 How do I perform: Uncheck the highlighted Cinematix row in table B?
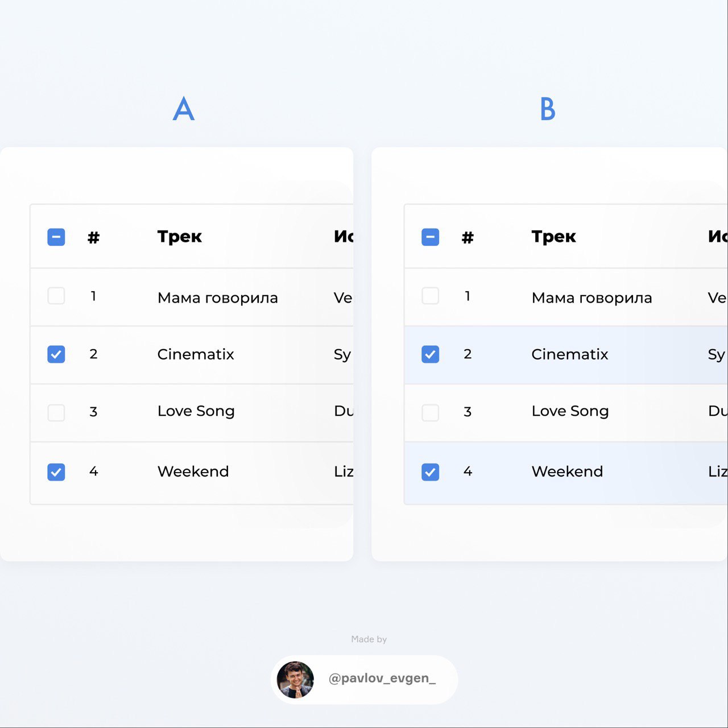coord(431,354)
